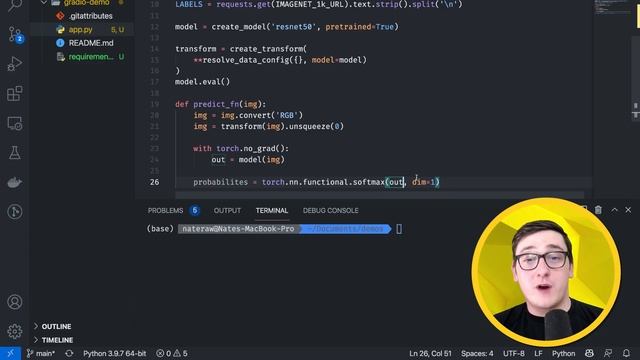Open the Docker view

15,182
